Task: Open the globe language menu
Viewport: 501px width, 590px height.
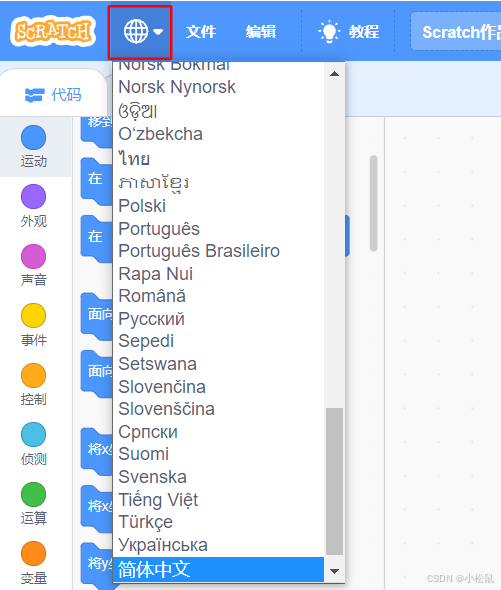Action: pos(140,32)
